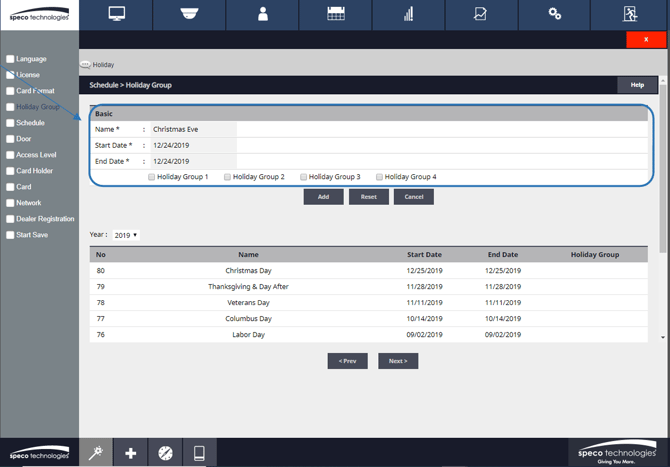This screenshot has width=670, height=467.
Task: Toggle the Door checkbox in sidebar
Action: click(x=10, y=139)
